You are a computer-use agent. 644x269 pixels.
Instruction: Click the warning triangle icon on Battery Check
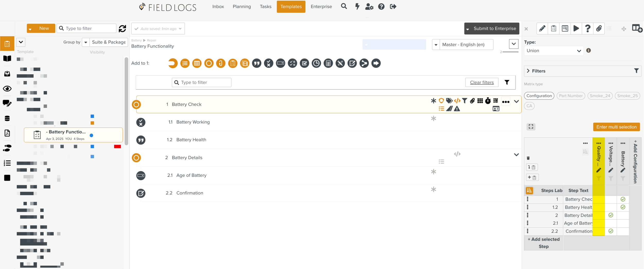pyautogui.click(x=457, y=109)
